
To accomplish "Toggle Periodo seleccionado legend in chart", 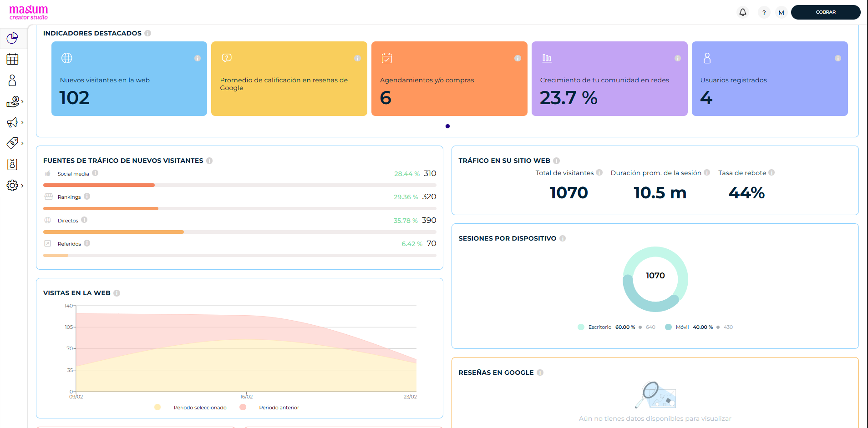I will [190, 408].
